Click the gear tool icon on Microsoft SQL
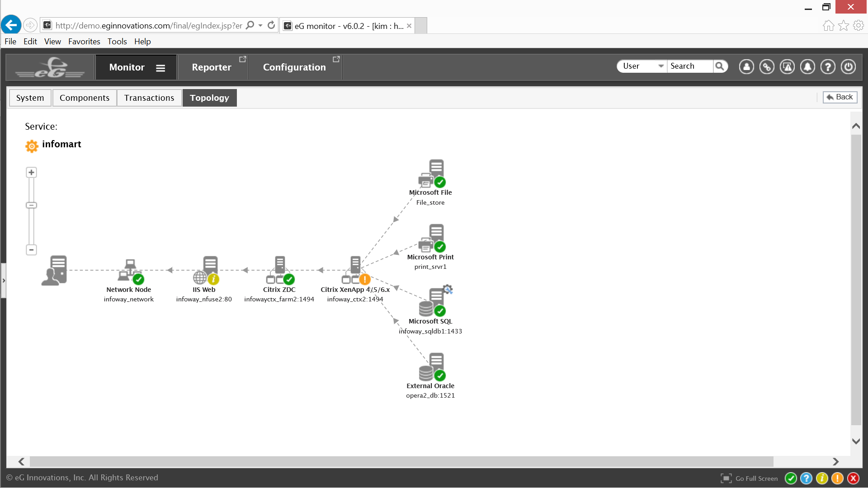The image size is (868, 488). click(448, 290)
